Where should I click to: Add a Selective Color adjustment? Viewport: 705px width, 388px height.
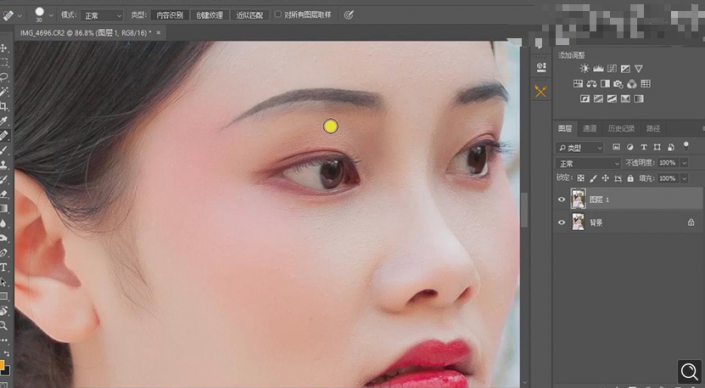[x=625, y=99]
